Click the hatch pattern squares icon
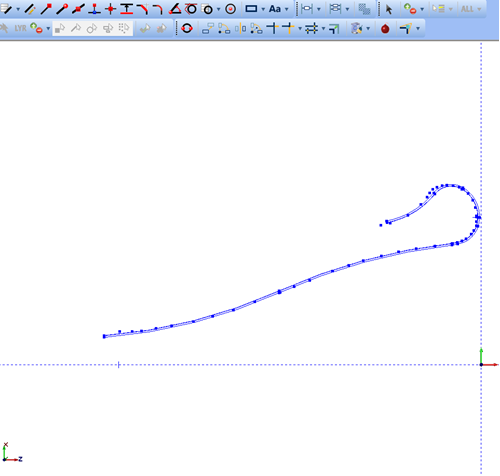Viewport: 500px width, 476px height. tap(364, 9)
